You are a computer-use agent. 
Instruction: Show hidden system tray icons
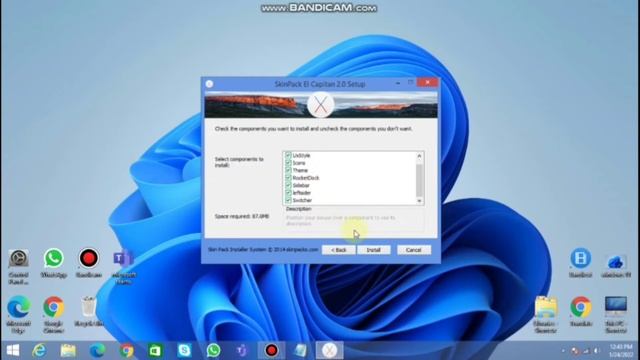point(563,351)
